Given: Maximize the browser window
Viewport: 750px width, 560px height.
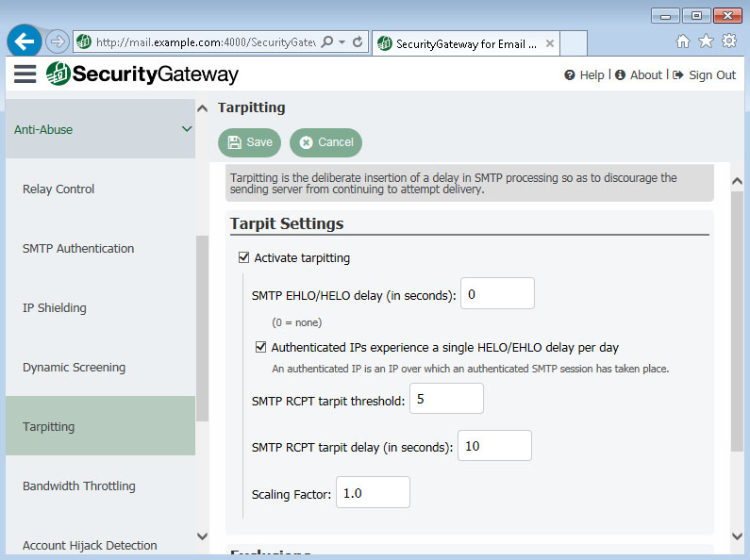Looking at the screenshot, I should tap(696, 16).
